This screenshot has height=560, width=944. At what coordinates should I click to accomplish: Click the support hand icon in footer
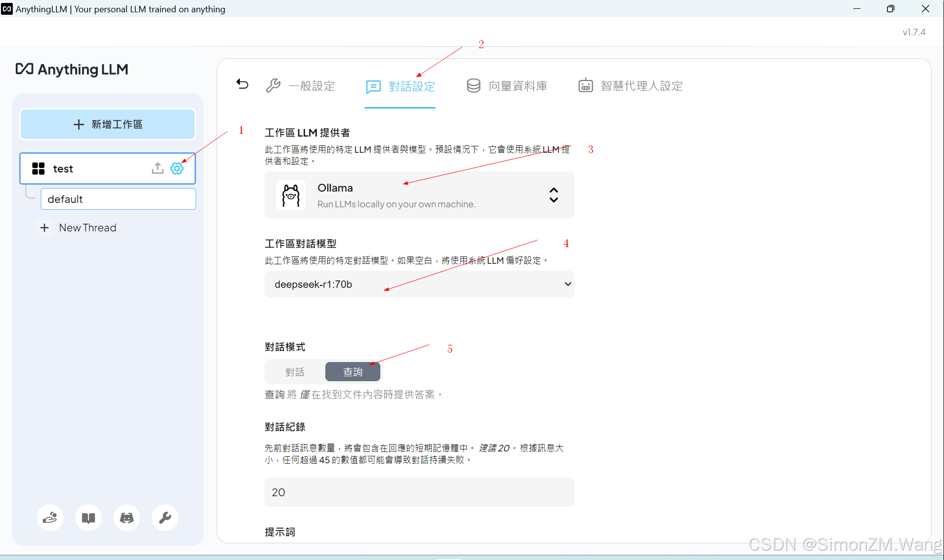[50, 518]
